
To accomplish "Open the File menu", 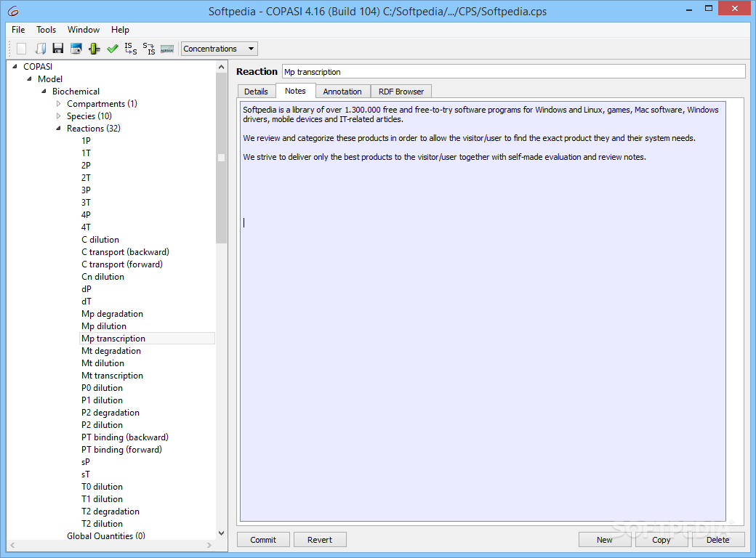I will tap(18, 29).
